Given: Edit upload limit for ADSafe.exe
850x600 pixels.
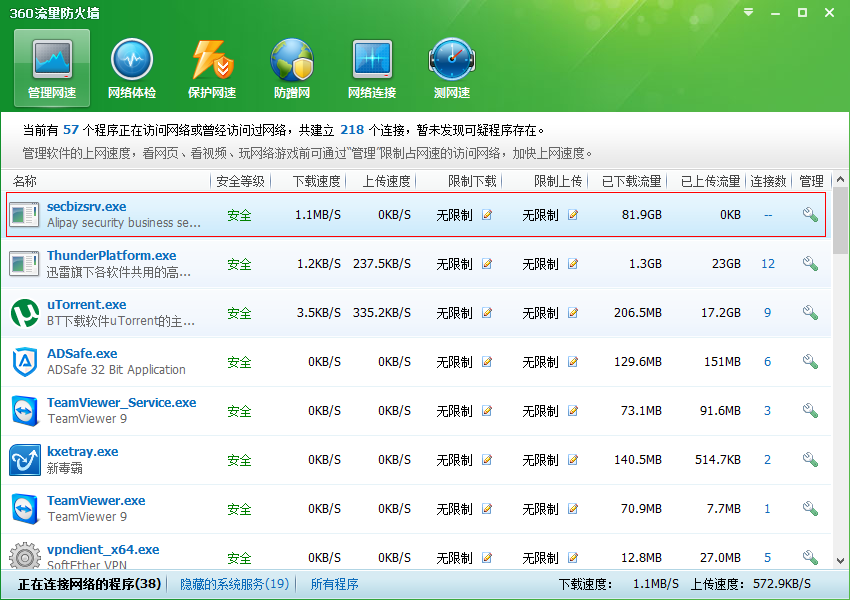Looking at the screenshot, I should [x=573, y=362].
